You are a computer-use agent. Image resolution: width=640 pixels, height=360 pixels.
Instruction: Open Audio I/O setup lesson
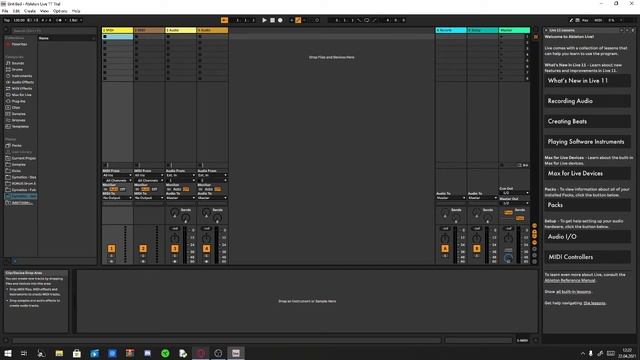pos(587,237)
